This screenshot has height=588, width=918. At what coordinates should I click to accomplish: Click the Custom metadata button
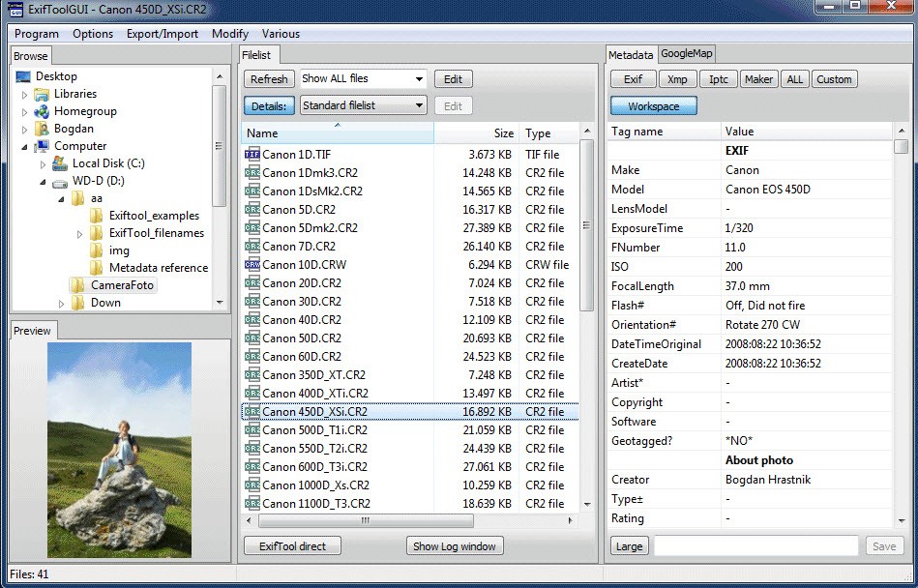(834, 79)
